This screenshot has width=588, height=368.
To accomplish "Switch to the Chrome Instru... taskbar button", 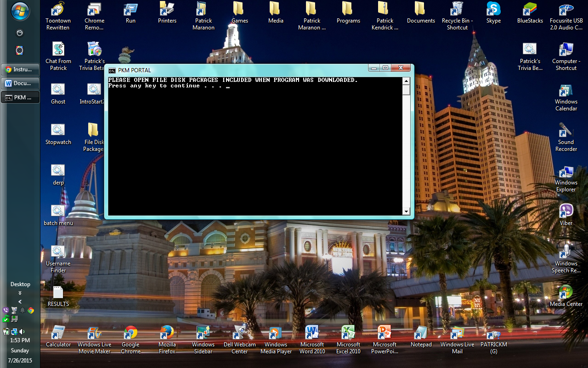I will (20, 69).
